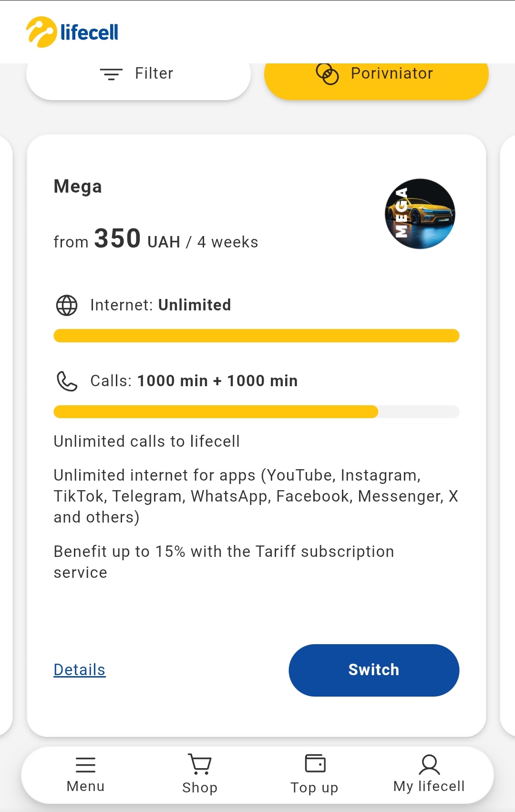Tap the Shop cart icon
This screenshot has width=515, height=812.
(x=200, y=764)
